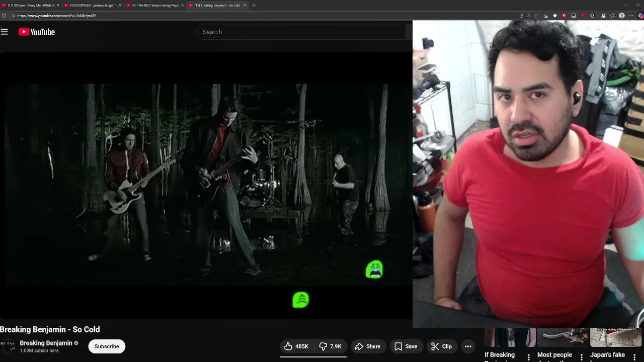Click the monitor-shaped extension icon in toolbar
644x362 pixels.
pos(574,16)
